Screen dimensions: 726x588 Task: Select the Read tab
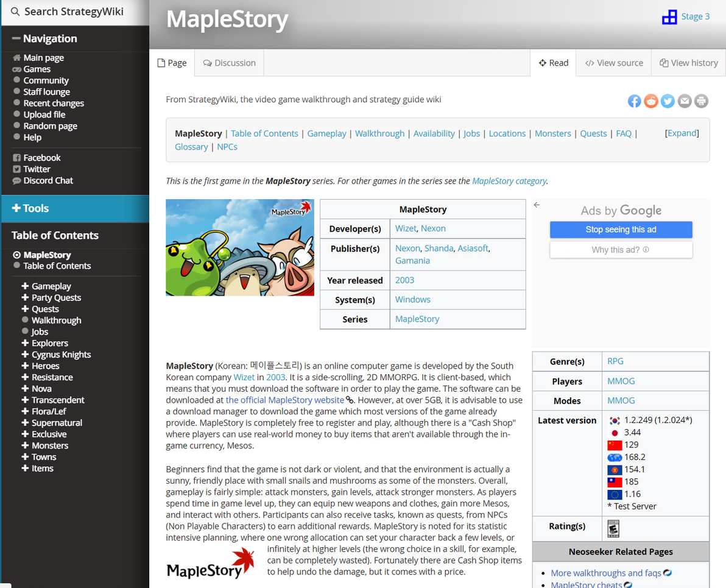click(553, 63)
